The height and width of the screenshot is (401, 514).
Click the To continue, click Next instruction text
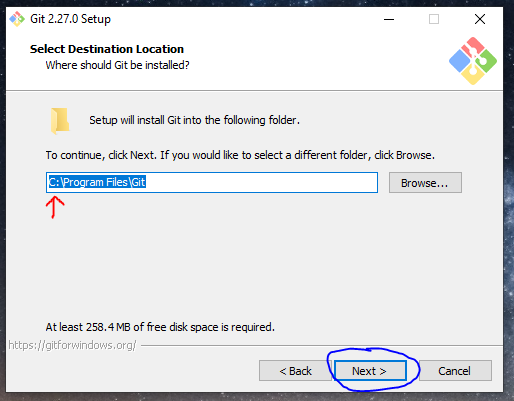pos(240,155)
